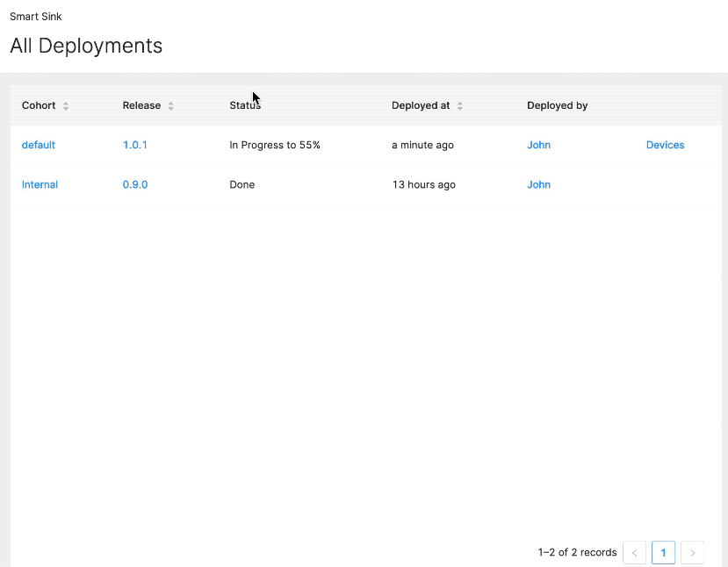This screenshot has height=567, width=728.
Task: Open the Internal cohort link
Action: click(x=40, y=184)
